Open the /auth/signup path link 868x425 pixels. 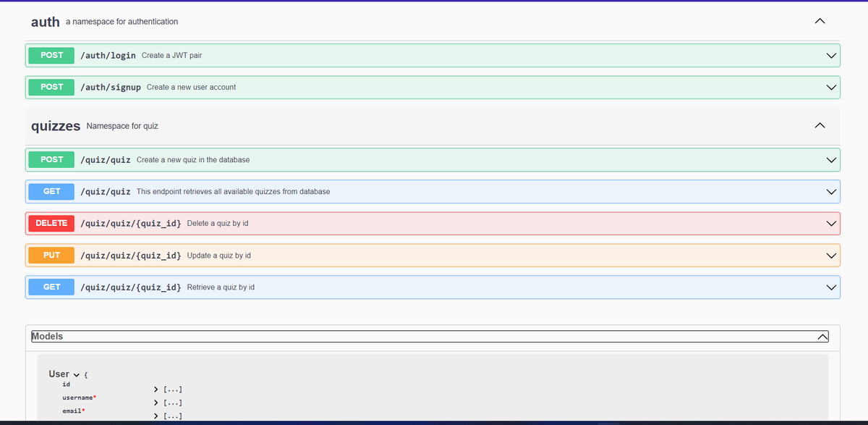(111, 88)
